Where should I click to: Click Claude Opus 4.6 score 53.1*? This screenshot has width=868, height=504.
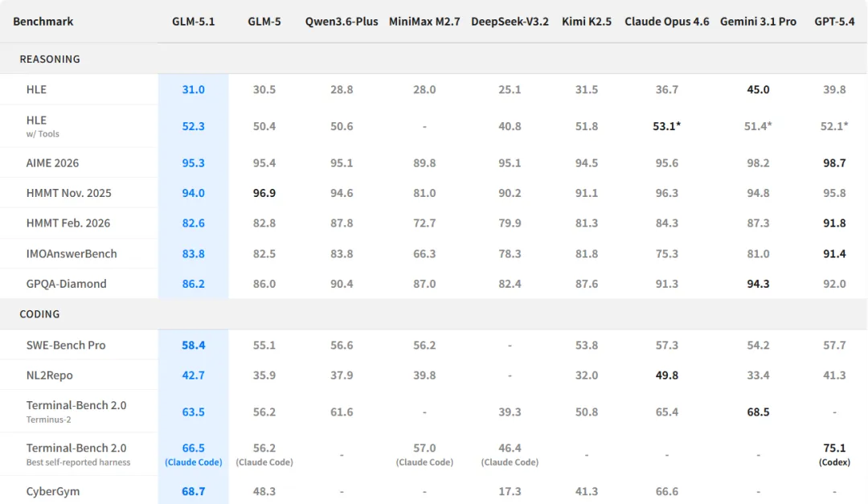[666, 126]
